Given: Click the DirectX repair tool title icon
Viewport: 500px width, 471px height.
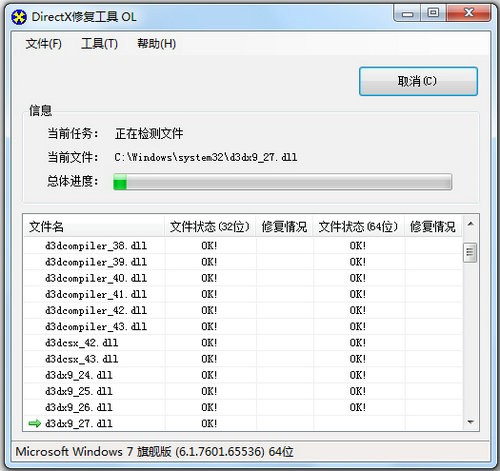Looking at the screenshot, I should 19,17.
